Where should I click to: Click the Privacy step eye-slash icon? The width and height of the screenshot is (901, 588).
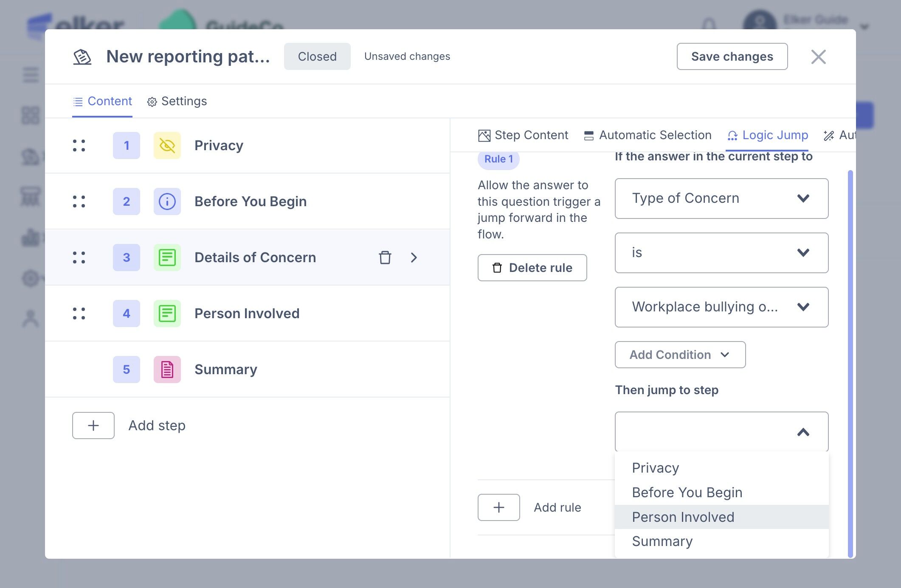[x=167, y=146]
